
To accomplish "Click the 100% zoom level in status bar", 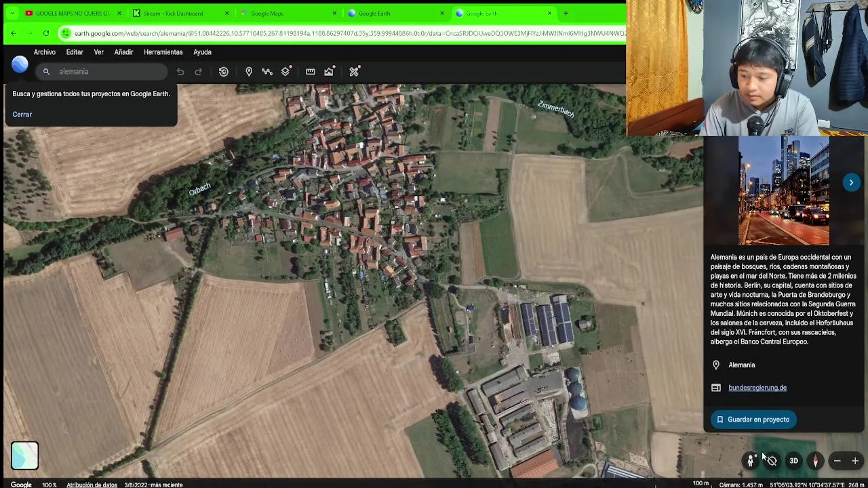I will click(50, 485).
